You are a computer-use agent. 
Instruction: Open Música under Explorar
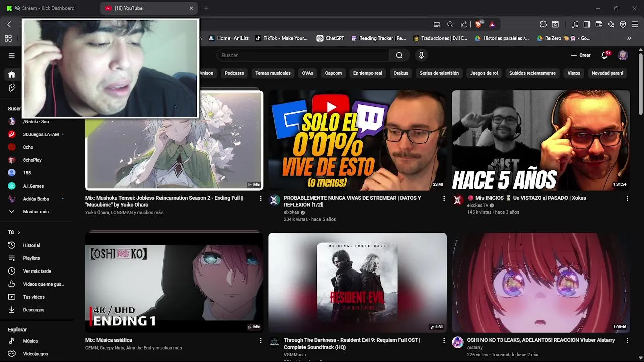click(36, 341)
